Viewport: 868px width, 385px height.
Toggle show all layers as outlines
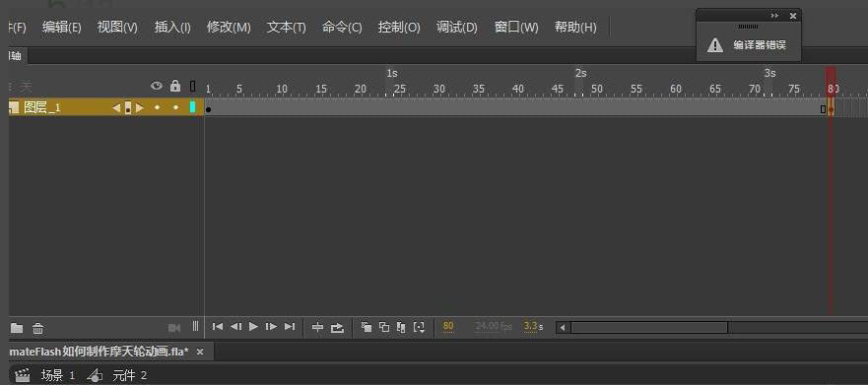pyautogui.click(x=193, y=86)
